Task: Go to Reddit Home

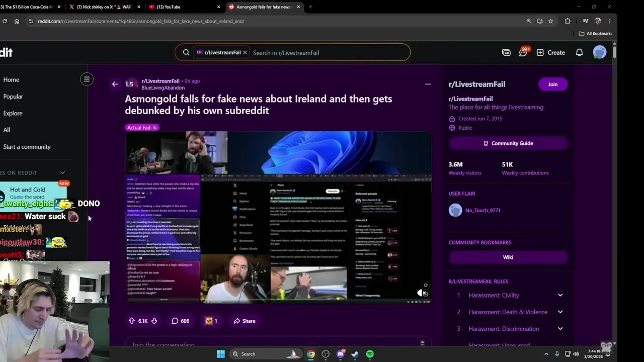Action: pos(11,79)
